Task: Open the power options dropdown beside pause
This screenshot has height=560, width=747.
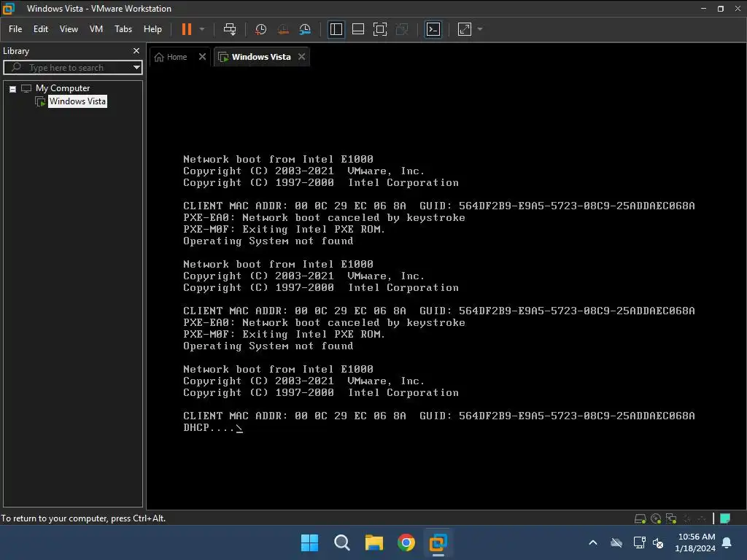Action: click(x=202, y=29)
